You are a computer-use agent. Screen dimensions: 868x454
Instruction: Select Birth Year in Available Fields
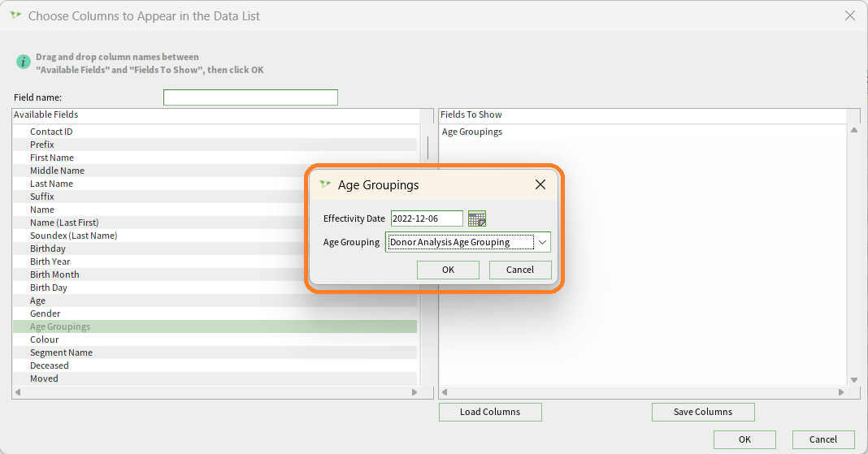coord(215,262)
